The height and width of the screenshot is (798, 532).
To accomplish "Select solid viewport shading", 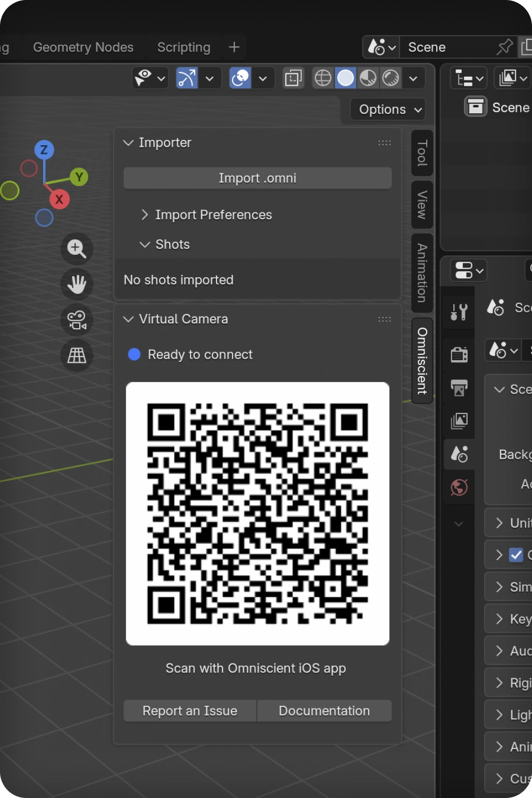I will (346, 78).
